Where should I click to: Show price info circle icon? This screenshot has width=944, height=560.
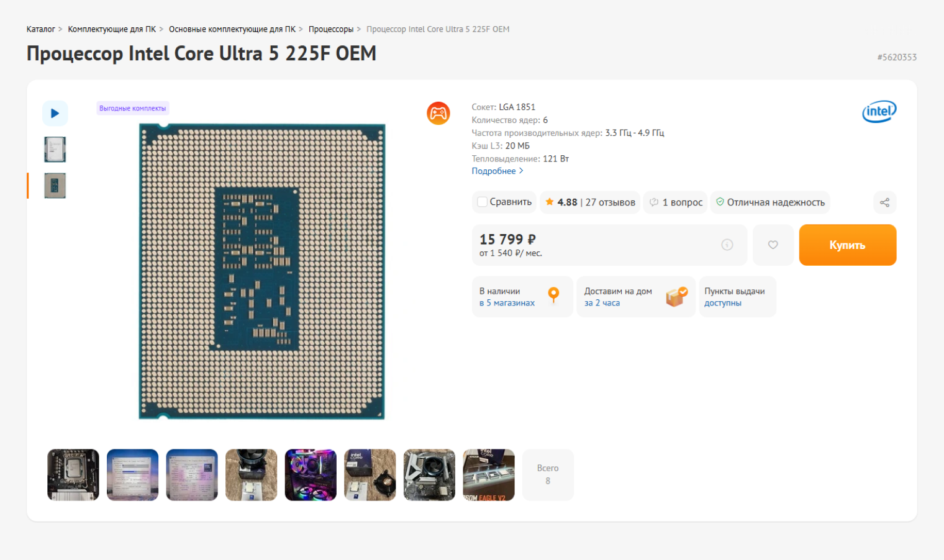(x=727, y=245)
